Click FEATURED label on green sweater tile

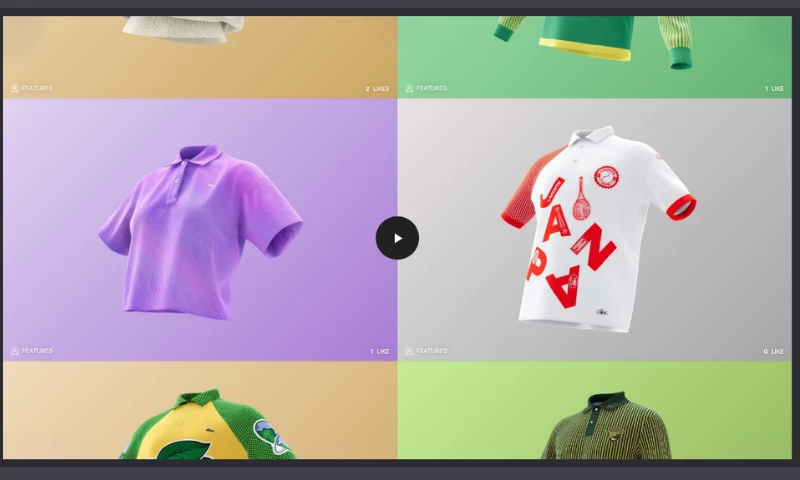(432, 88)
